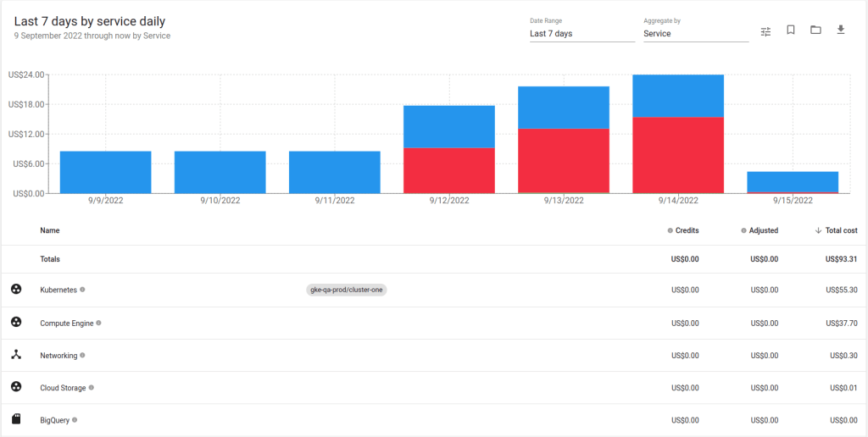868x437 pixels.
Task: Click the bookmark report icon
Action: (791, 30)
